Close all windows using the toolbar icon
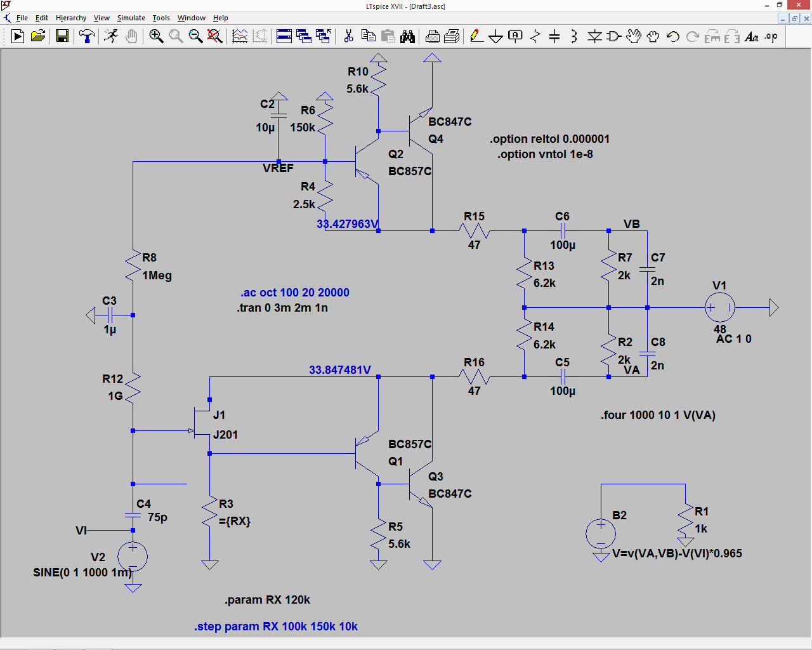The image size is (812, 650). click(324, 36)
